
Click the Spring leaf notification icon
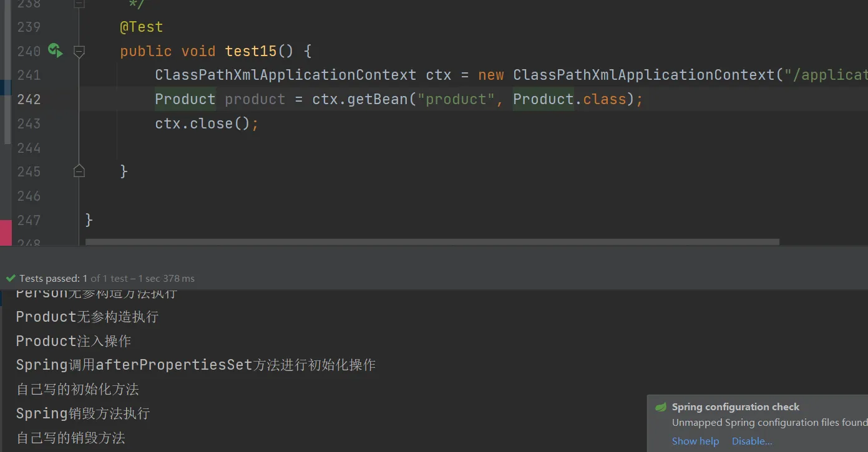[660, 407]
